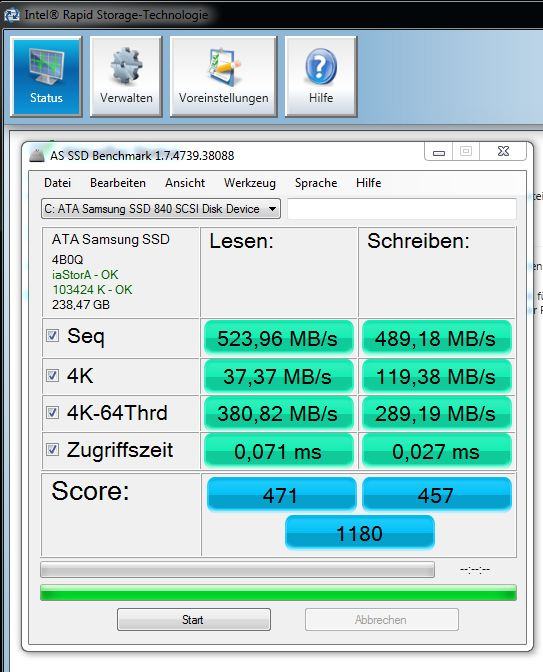543x672 pixels.
Task: Maximize the AS SSD Benchmark window
Action: [x=466, y=152]
